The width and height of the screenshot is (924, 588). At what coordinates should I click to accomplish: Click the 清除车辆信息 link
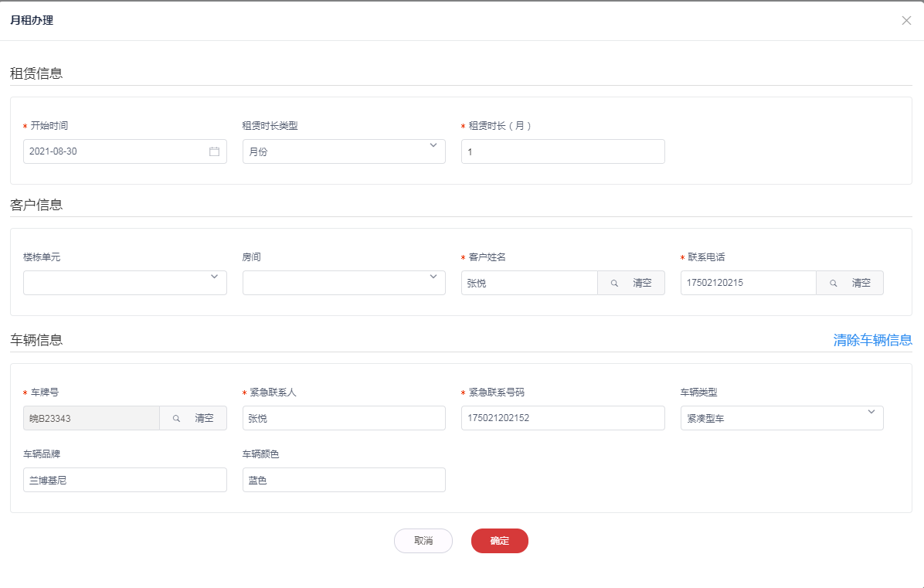[x=873, y=340]
